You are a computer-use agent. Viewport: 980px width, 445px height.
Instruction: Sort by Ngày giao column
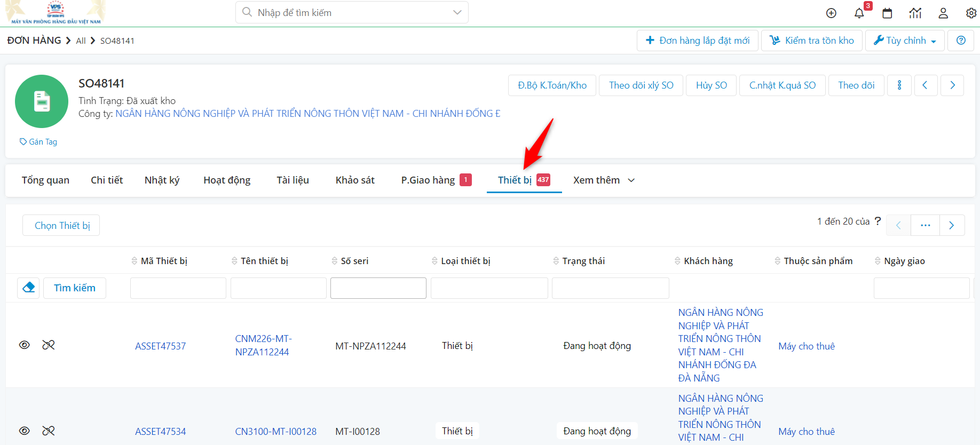(900, 261)
